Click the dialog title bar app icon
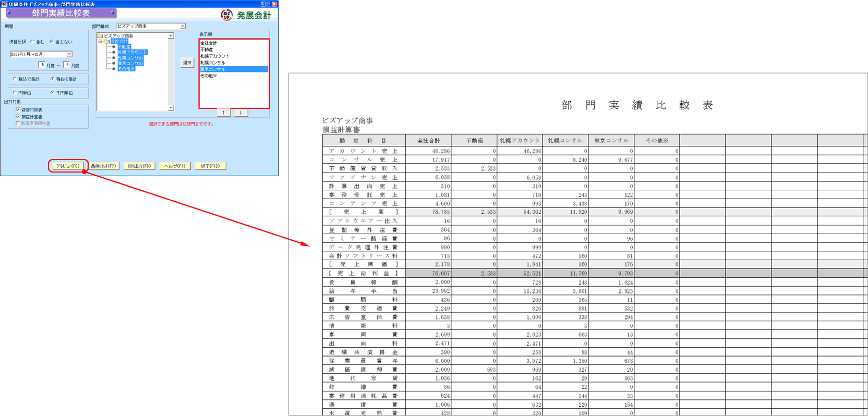The width and height of the screenshot is (868, 416). point(4,4)
